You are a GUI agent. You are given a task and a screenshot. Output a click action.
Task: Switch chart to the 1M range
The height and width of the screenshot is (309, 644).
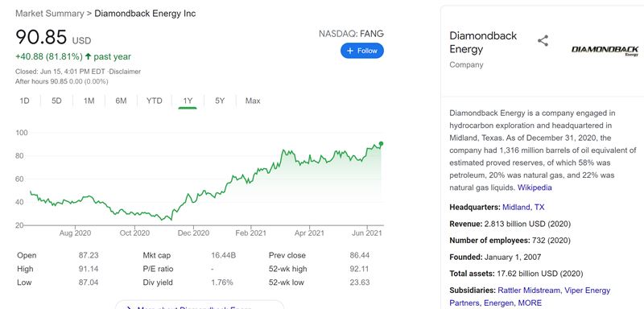(89, 101)
